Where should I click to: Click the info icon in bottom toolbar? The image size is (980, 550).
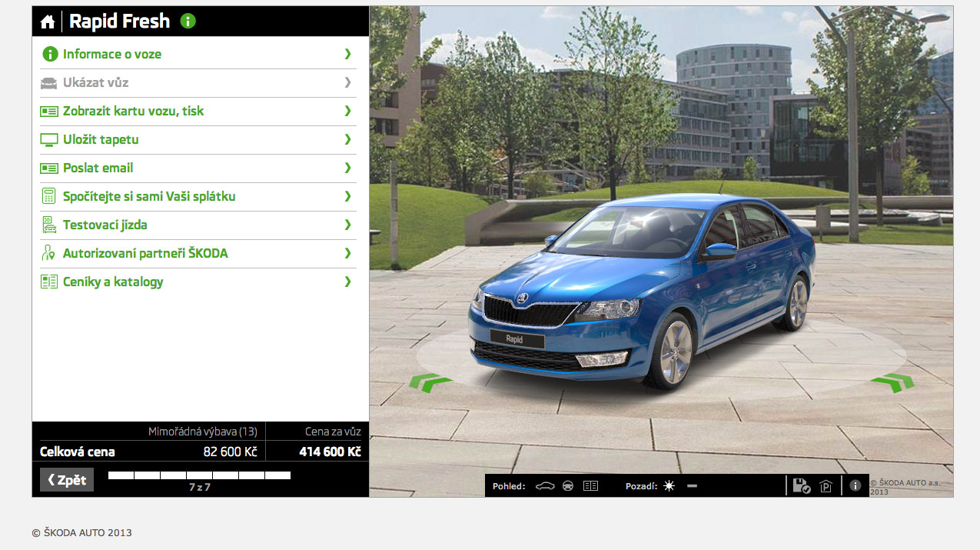click(855, 485)
